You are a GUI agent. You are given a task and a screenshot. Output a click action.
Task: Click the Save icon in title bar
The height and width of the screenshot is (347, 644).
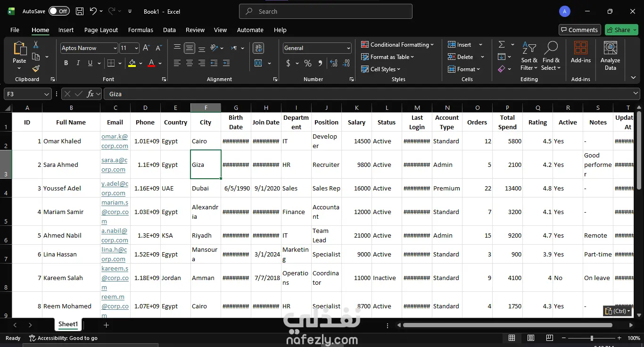pos(80,11)
